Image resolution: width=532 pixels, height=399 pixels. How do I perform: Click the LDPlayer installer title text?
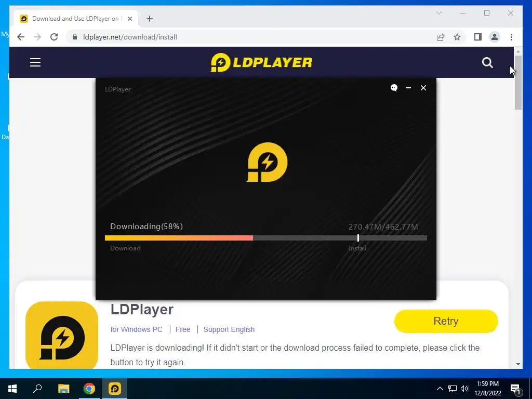(x=118, y=89)
